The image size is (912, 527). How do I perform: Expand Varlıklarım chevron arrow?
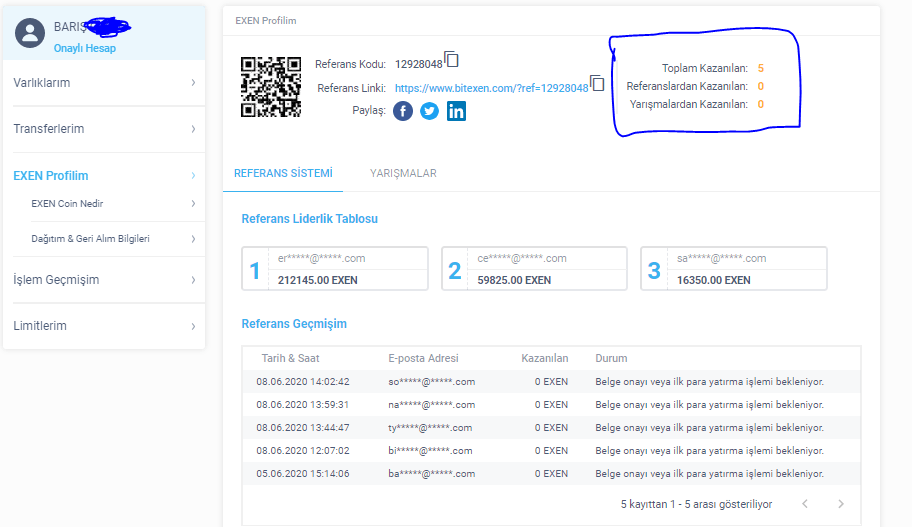click(193, 83)
